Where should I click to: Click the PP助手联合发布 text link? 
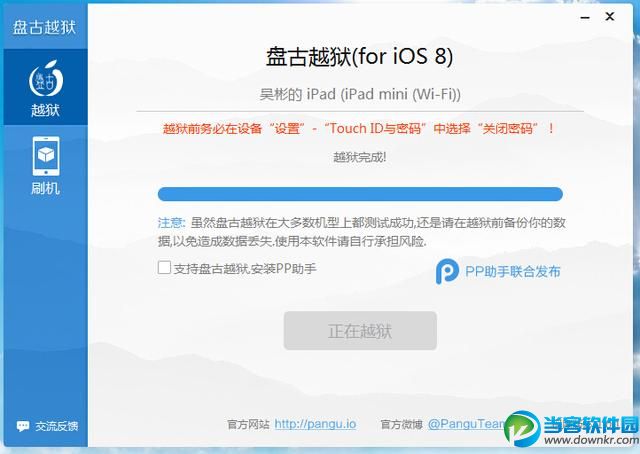coord(513,272)
